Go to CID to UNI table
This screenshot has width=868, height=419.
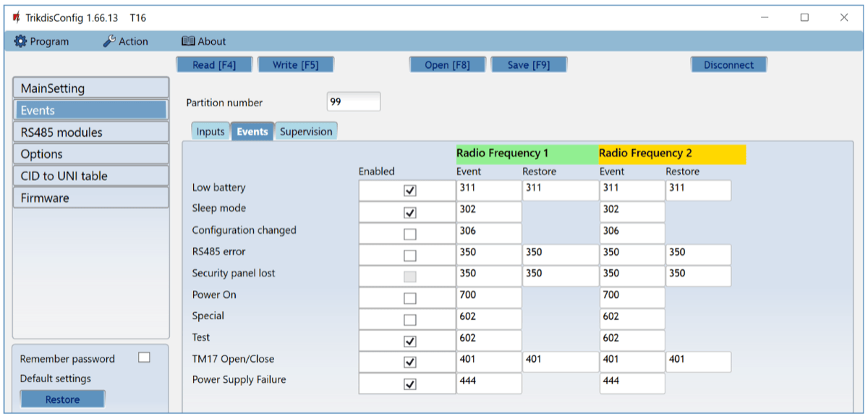point(90,176)
